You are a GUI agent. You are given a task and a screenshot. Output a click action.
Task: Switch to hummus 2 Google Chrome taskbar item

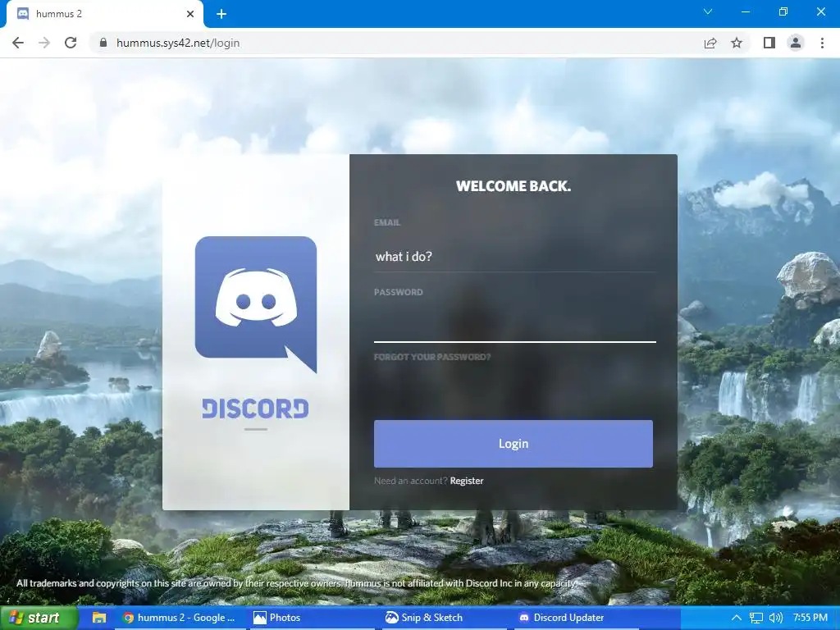point(179,618)
